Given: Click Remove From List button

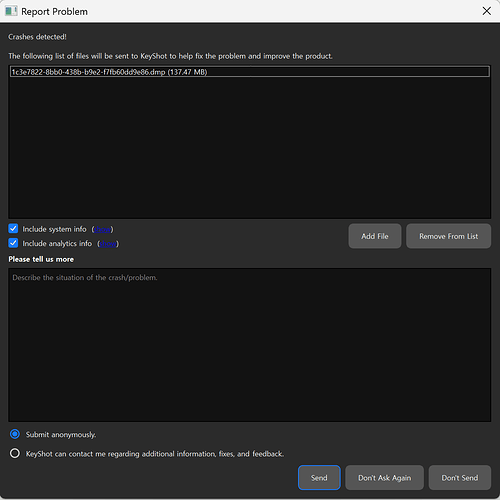Looking at the screenshot, I should 448,236.
